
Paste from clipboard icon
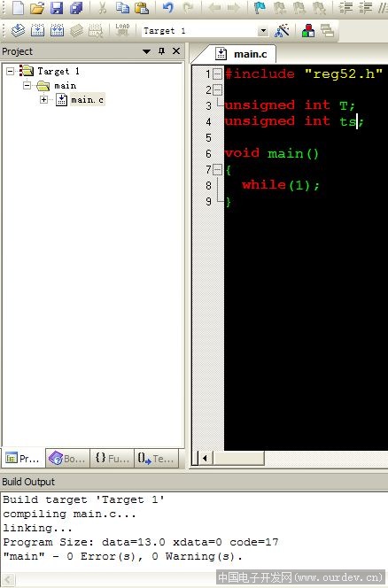(x=142, y=8)
